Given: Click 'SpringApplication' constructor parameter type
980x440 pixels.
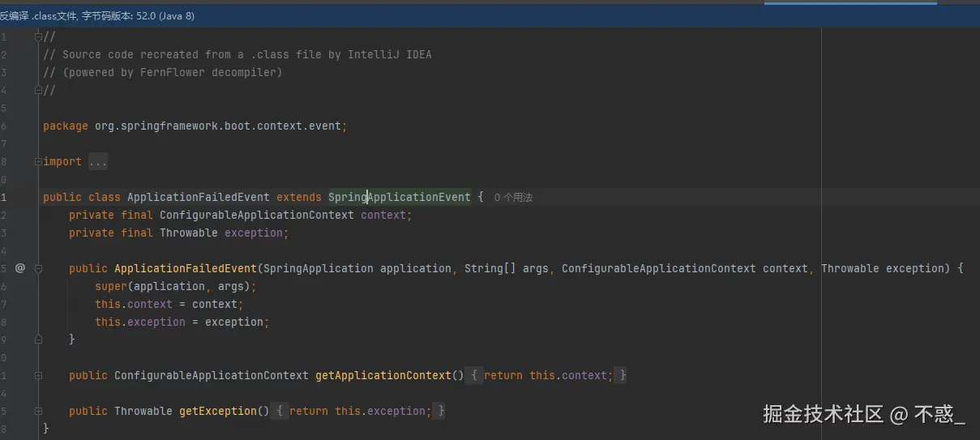Looking at the screenshot, I should tap(319, 268).
